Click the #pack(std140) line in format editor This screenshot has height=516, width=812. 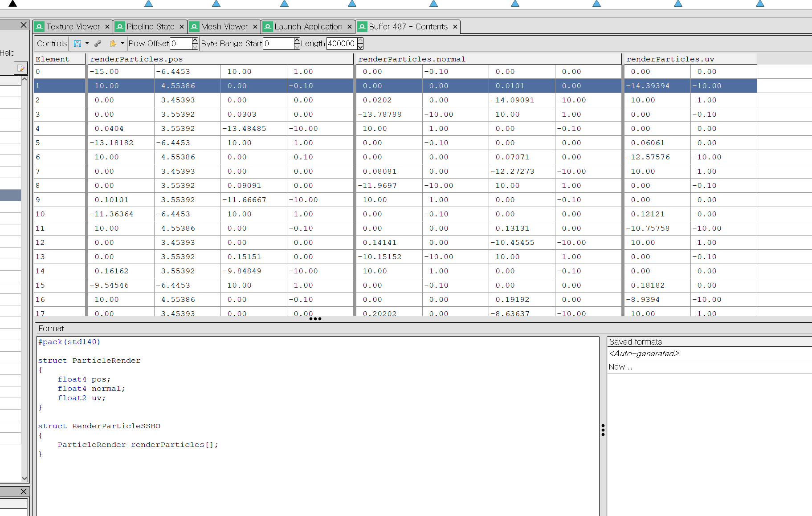[69, 342]
